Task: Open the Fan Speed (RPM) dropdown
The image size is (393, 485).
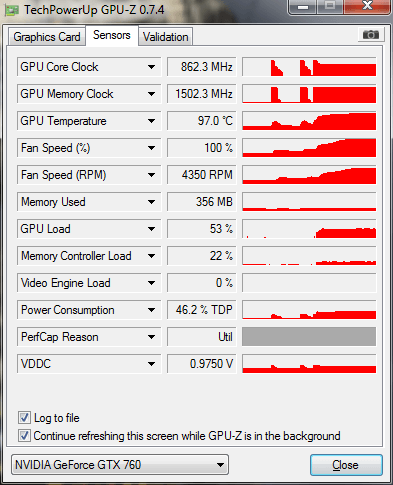Action: tap(151, 175)
